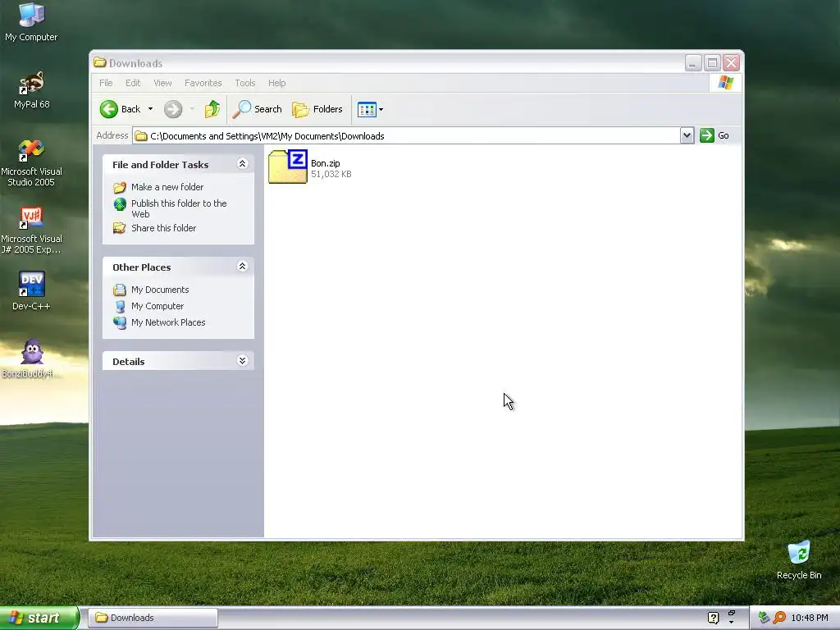840x630 pixels.
Task: Click the Bon.zip file name
Action: [x=325, y=163]
